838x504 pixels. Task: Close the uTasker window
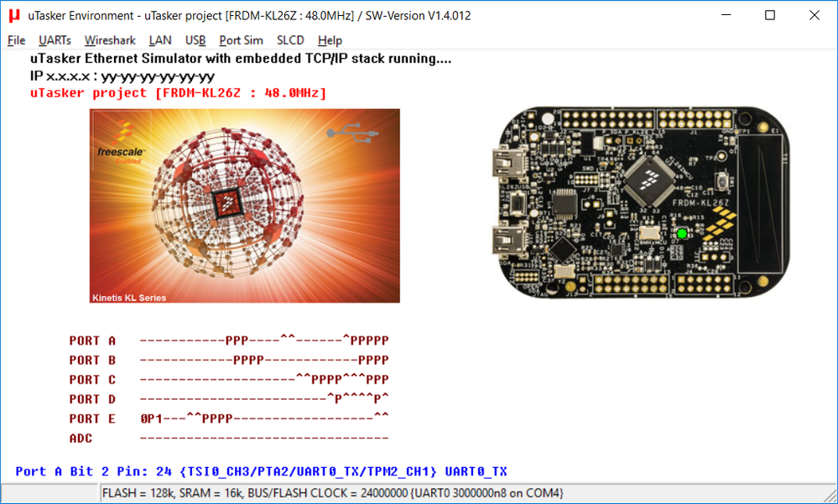[x=814, y=15]
